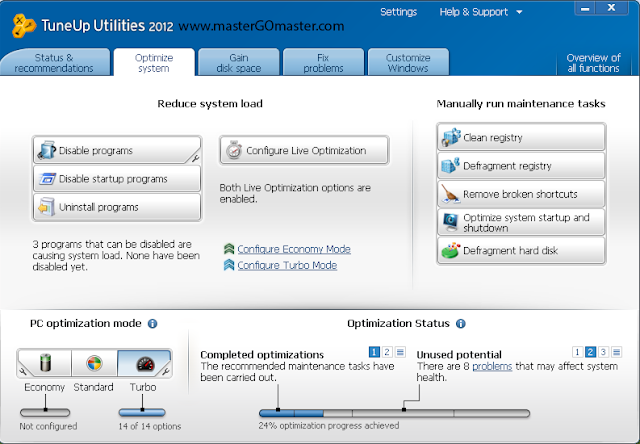Click the 'Both Live Optimization options are enabled' text

click(x=295, y=193)
